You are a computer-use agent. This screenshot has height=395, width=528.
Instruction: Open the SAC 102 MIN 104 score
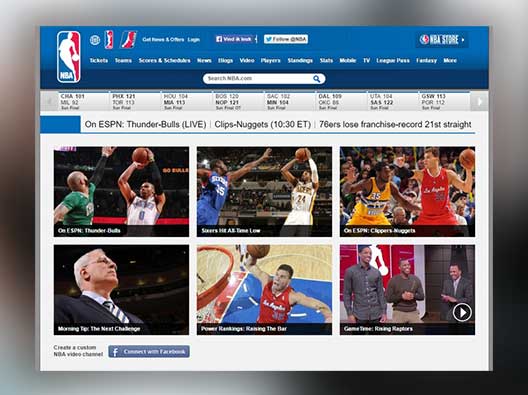click(290, 101)
